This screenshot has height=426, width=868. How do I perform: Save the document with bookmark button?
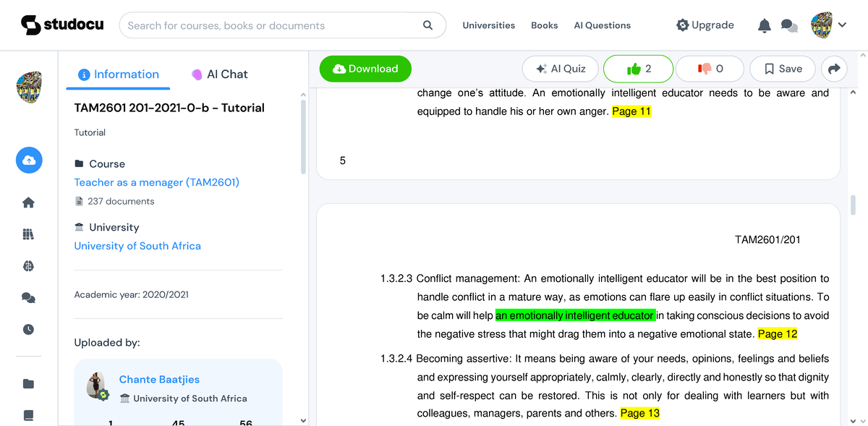tap(782, 69)
